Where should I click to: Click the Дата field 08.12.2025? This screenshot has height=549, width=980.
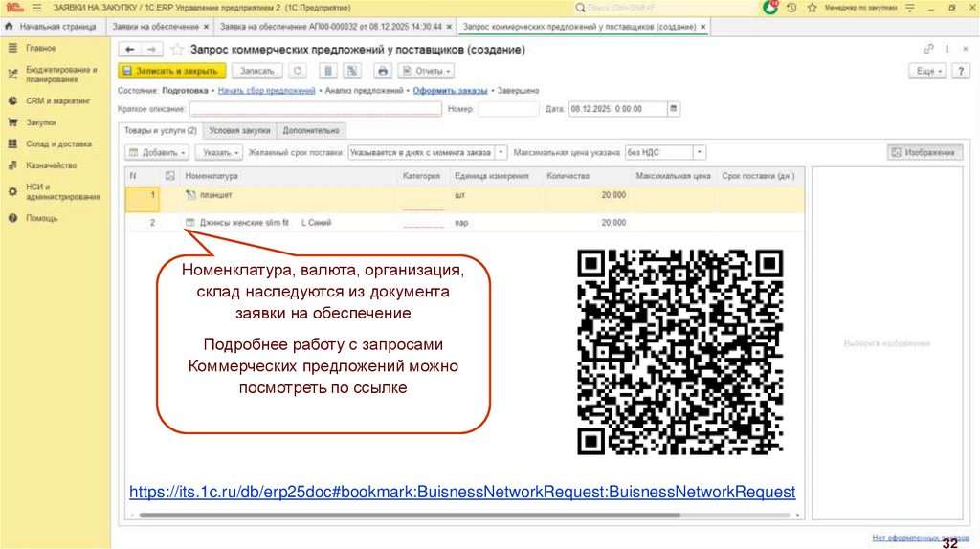(x=618, y=109)
